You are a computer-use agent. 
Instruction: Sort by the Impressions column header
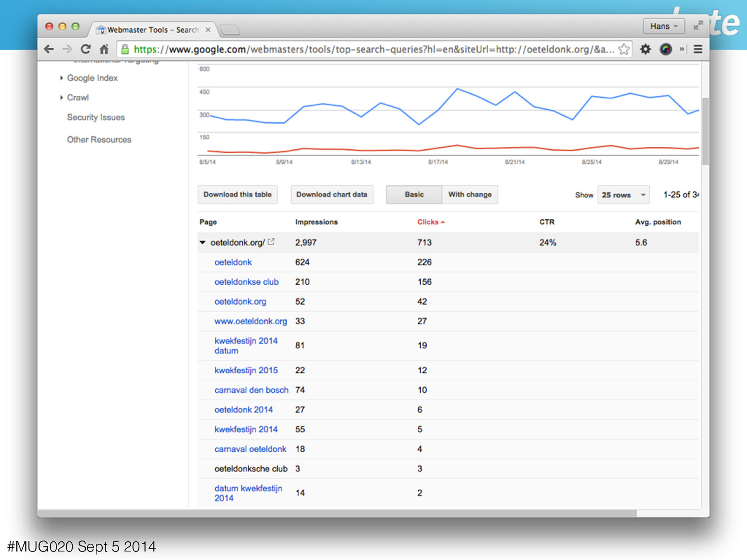tap(316, 222)
